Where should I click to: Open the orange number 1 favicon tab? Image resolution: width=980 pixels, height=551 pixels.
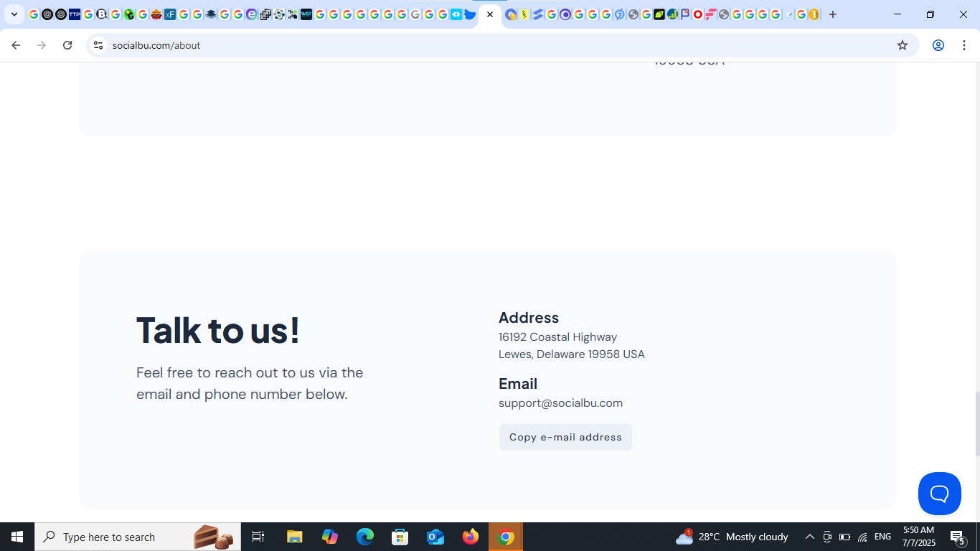click(x=814, y=14)
